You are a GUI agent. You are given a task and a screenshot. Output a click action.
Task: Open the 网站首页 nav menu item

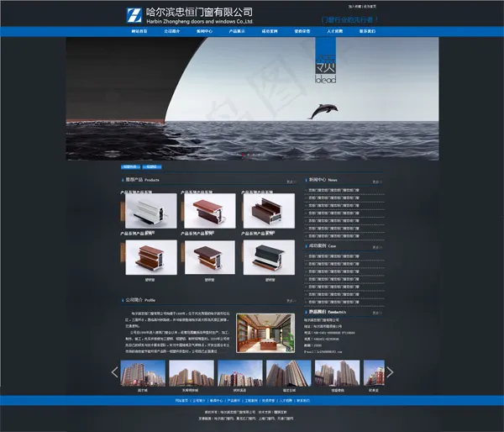coord(139,31)
